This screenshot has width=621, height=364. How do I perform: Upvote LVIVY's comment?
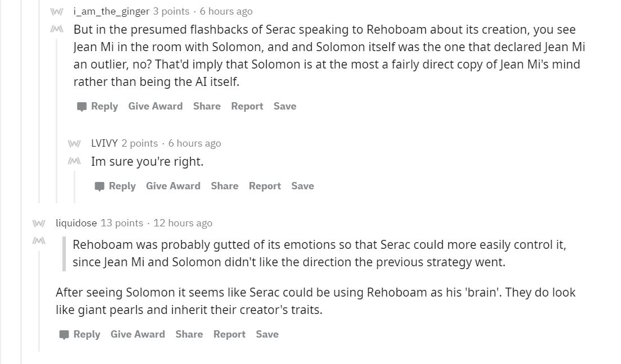coord(74,144)
